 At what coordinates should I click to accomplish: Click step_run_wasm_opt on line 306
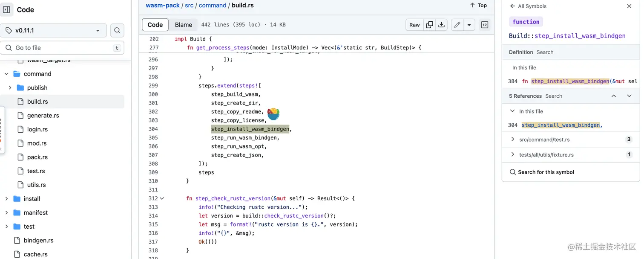pyautogui.click(x=238, y=146)
